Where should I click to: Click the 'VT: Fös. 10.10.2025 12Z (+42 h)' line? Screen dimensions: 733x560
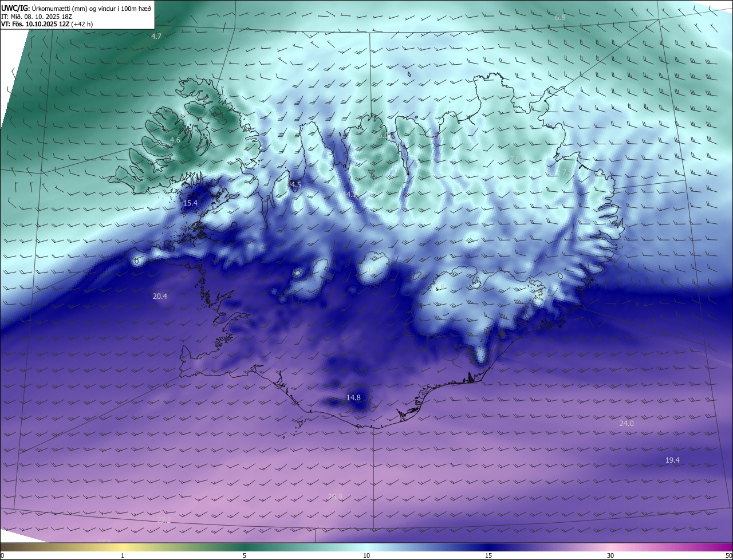tap(48, 24)
